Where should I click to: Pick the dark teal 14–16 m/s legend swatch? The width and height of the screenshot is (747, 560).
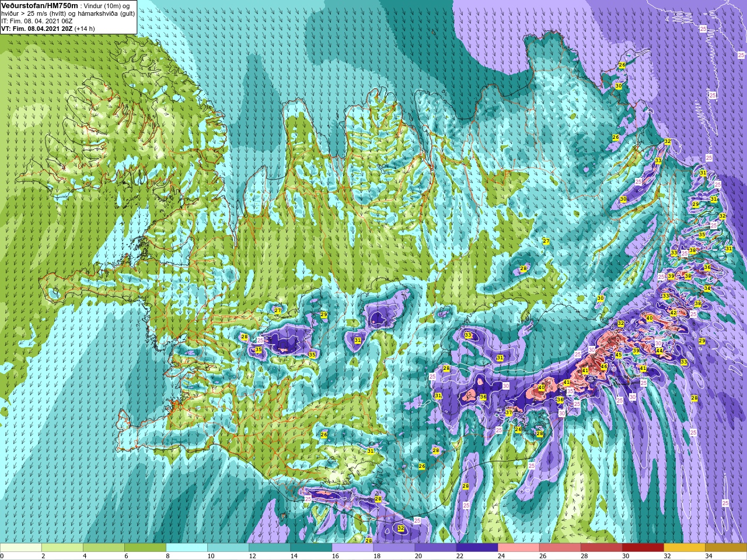pyautogui.click(x=311, y=548)
